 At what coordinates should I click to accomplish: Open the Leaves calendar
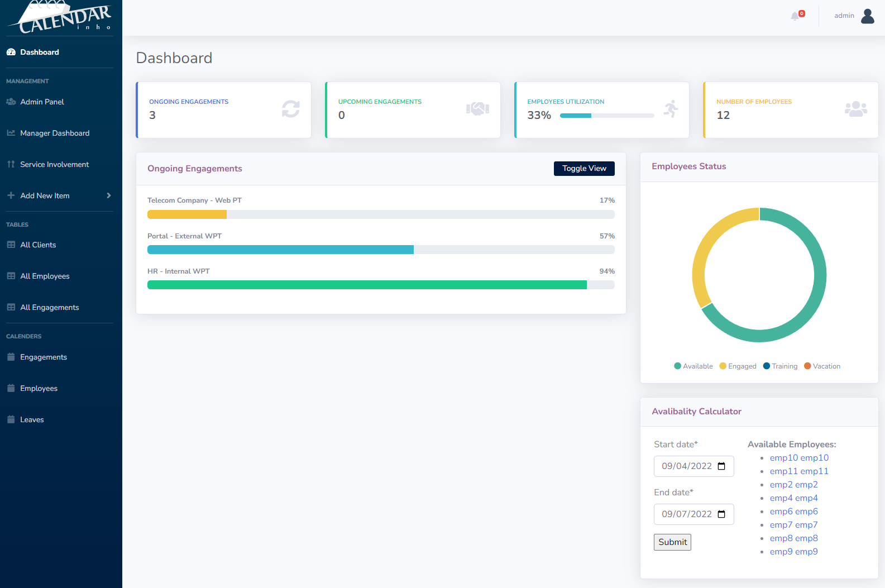coord(32,419)
